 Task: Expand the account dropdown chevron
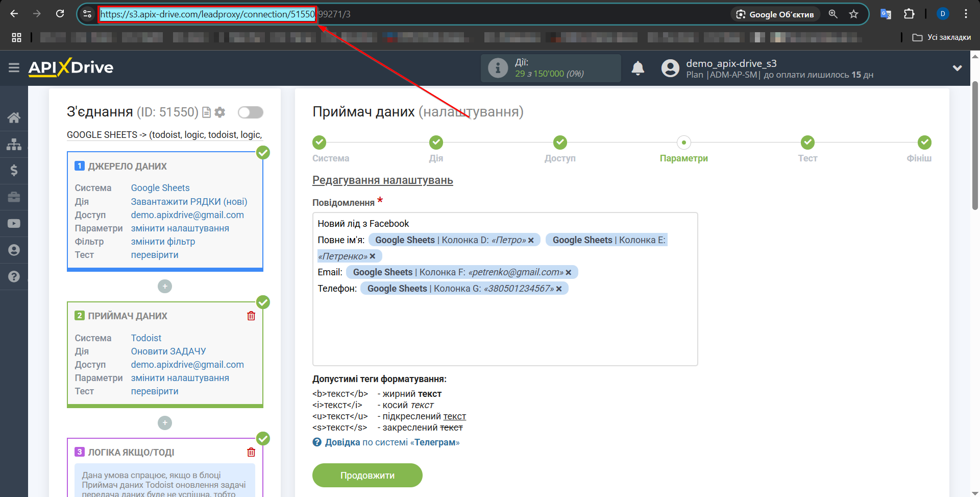(957, 68)
